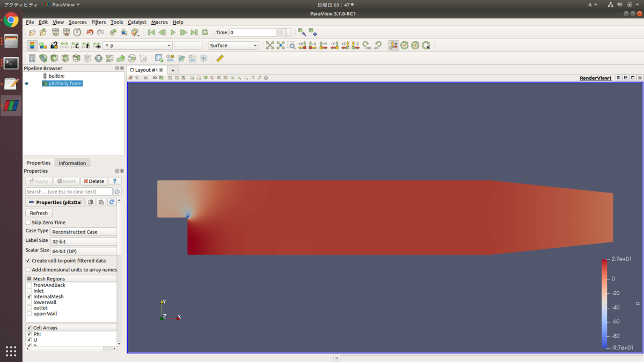The width and height of the screenshot is (644, 362).
Task: Apply the Contour filter icon
Action: pyautogui.click(x=43, y=58)
